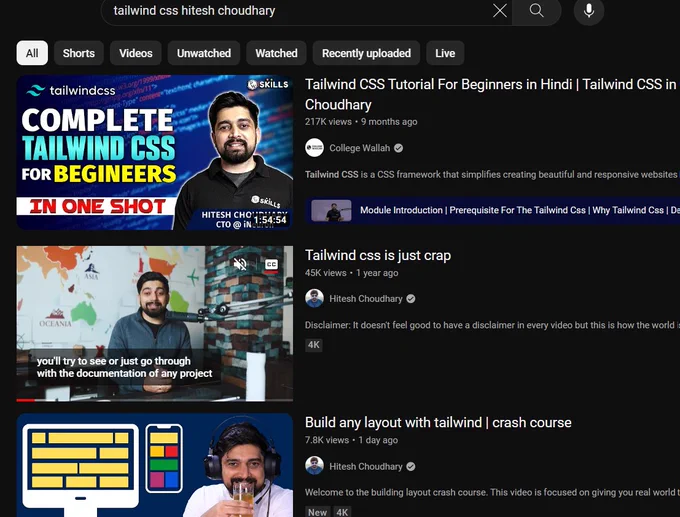
Task: Open Hitesh Choudhary channel name under crash course video
Action: (366, 466)
